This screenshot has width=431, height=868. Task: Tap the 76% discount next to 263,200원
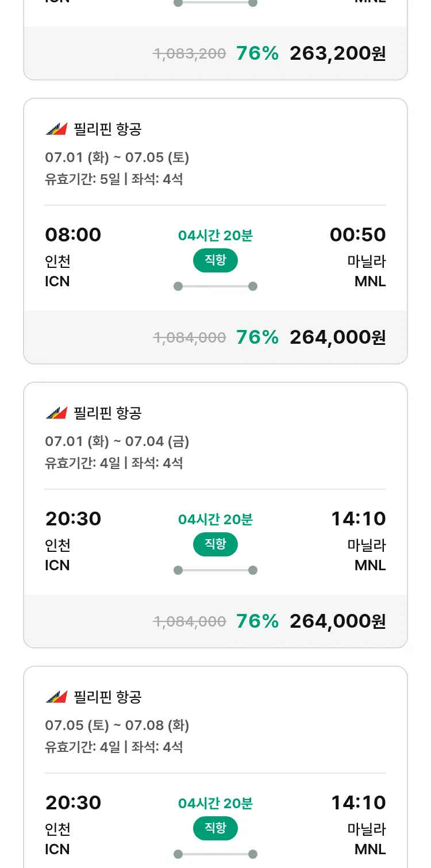(x=257, y=53)
